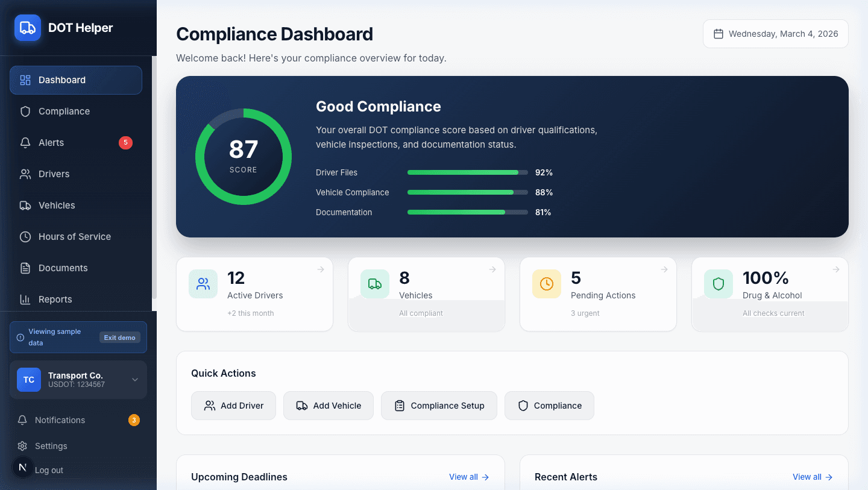Expand the Transport Co. account chevron

point(134,380)
